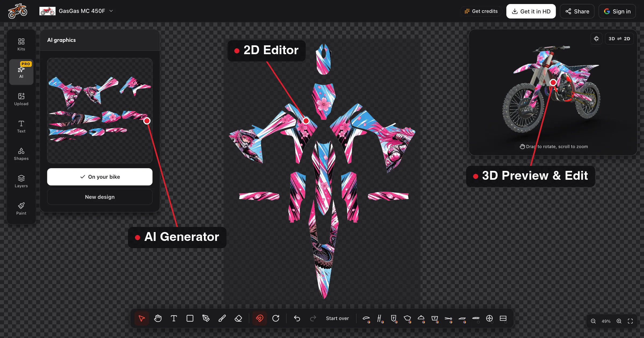
Task: Zoom out the canvas
Action: (x=593, y=321)
